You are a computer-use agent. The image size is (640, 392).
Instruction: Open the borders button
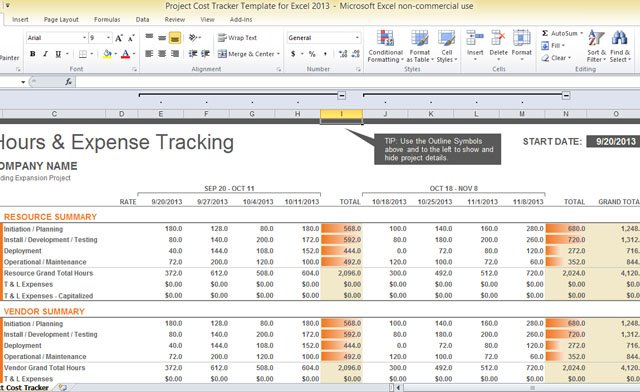pos(83,54)
